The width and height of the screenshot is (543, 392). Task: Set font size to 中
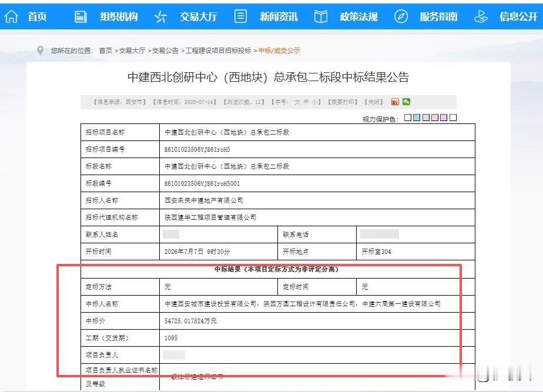click(x=306, y=102)
